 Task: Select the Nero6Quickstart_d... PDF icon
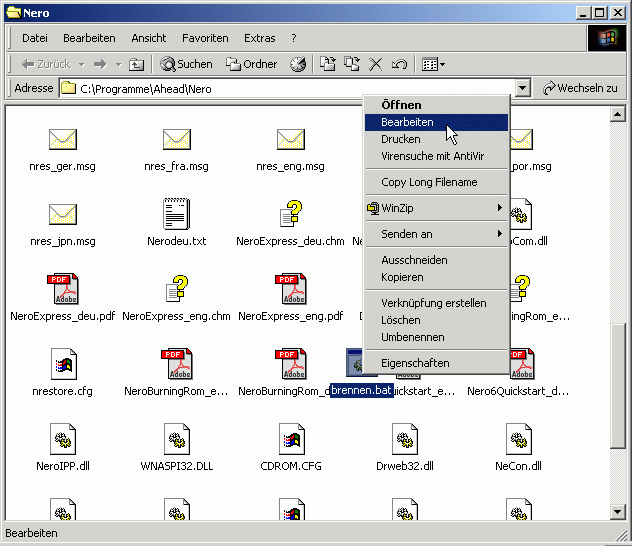pyautogui.click(x=522, y=364)
